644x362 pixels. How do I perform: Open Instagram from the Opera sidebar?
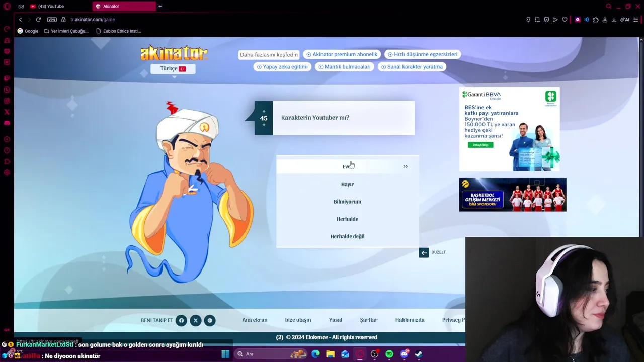point(7,101)
